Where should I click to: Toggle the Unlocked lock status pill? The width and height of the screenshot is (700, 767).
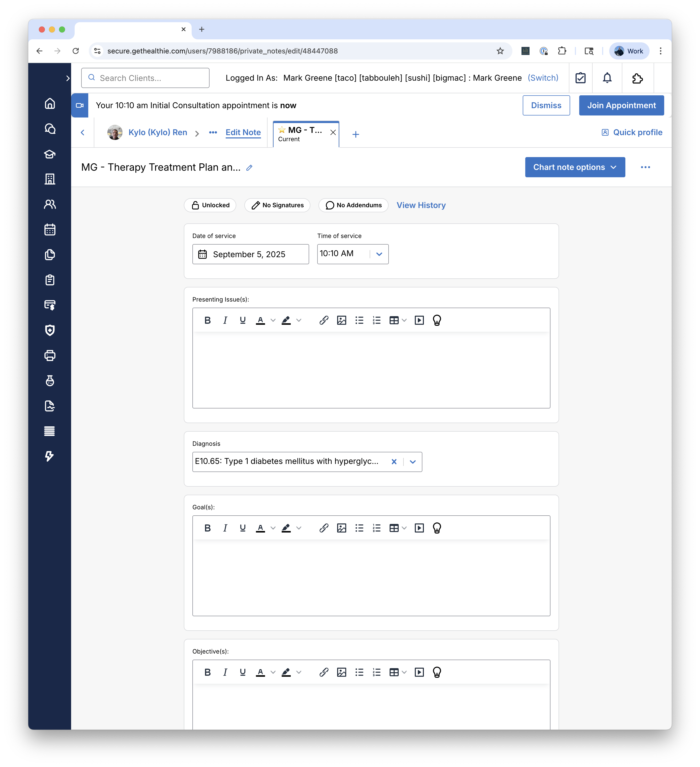click(210, 205)
